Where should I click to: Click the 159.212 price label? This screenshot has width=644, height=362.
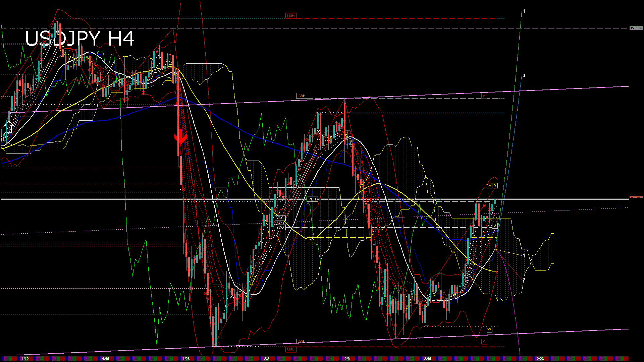tap(636, 28)
